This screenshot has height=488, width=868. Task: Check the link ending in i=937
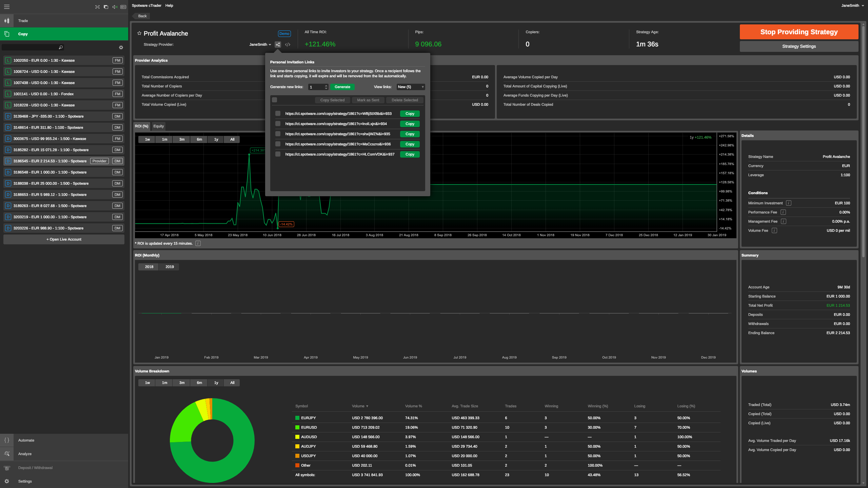[x=278, y=154]
